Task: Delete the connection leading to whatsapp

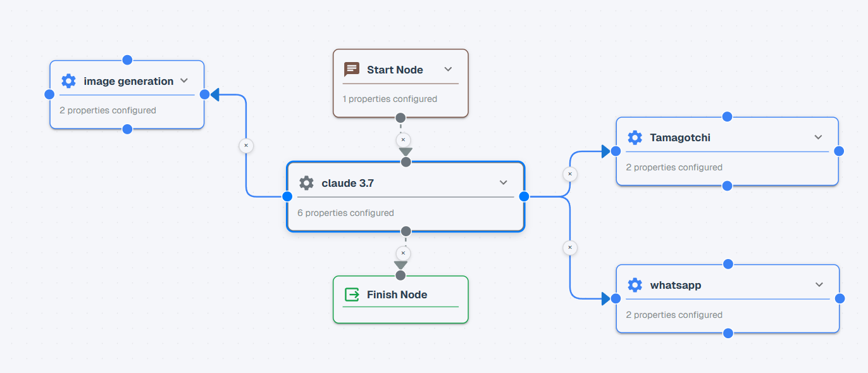Action: click(570, 247)
